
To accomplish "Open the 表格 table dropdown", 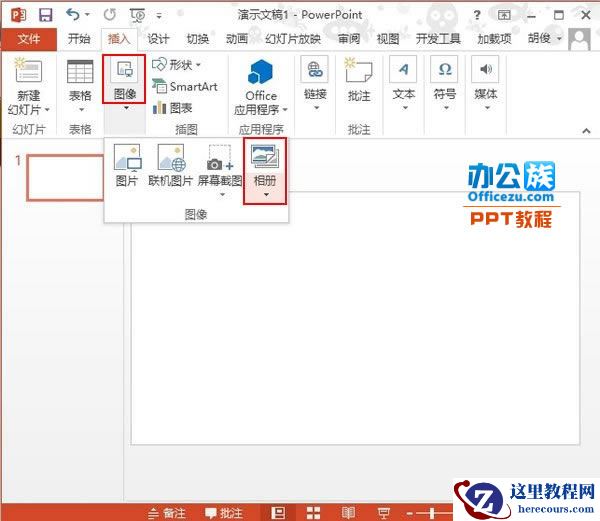I will (x=80, y=86).
